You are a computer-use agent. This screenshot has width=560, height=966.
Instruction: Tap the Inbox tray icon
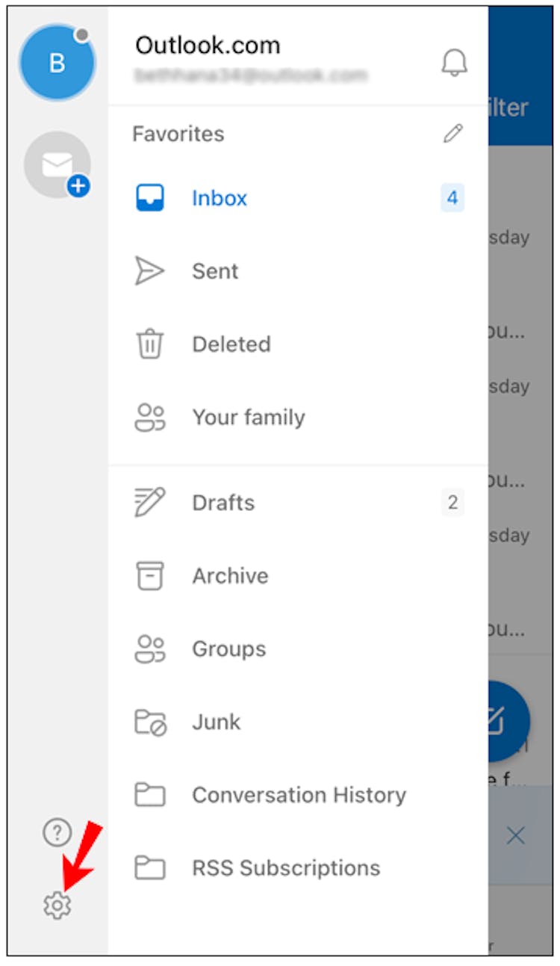point(149,198)
